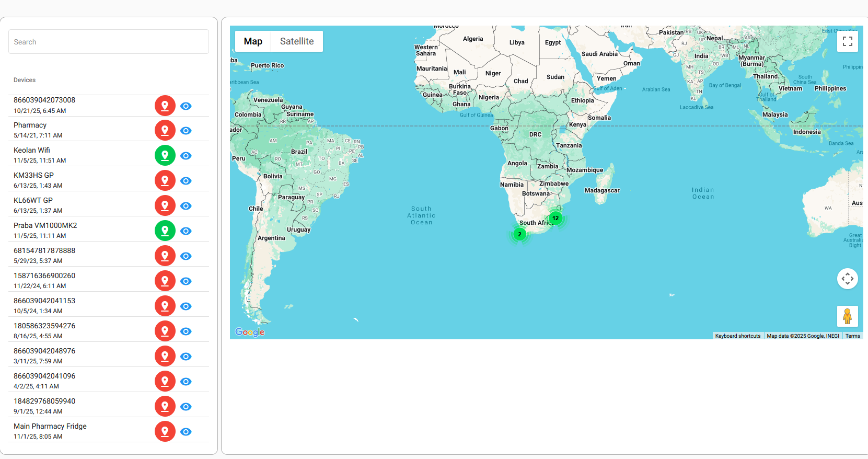Click green location pin for Praba VM1000MK2
868x459 pixels.
click(x=165, y=231)
